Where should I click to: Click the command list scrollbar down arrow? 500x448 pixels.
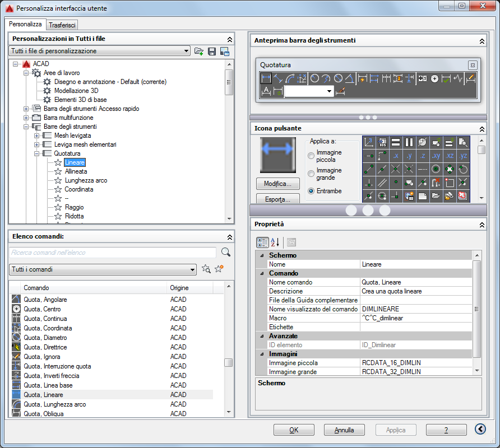click(229, 412)
